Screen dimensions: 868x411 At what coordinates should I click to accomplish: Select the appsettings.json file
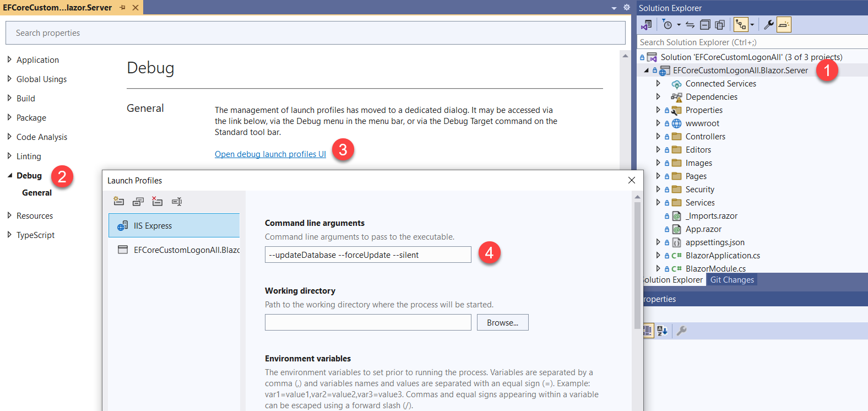click(714, 242)
